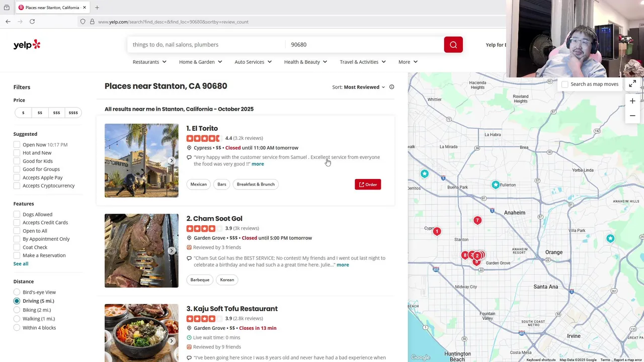This screenshot has width=644, height=362.
Task: Click the Barbeque category tag
Action: pyautogui.click(x=200, y=280)
